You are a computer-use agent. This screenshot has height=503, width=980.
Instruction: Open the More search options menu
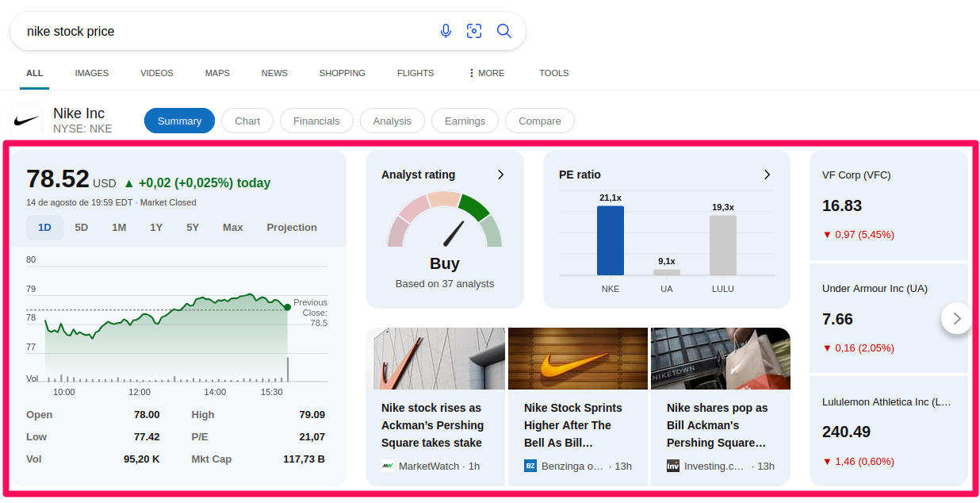pyautogui.click(x=486, y=73)
